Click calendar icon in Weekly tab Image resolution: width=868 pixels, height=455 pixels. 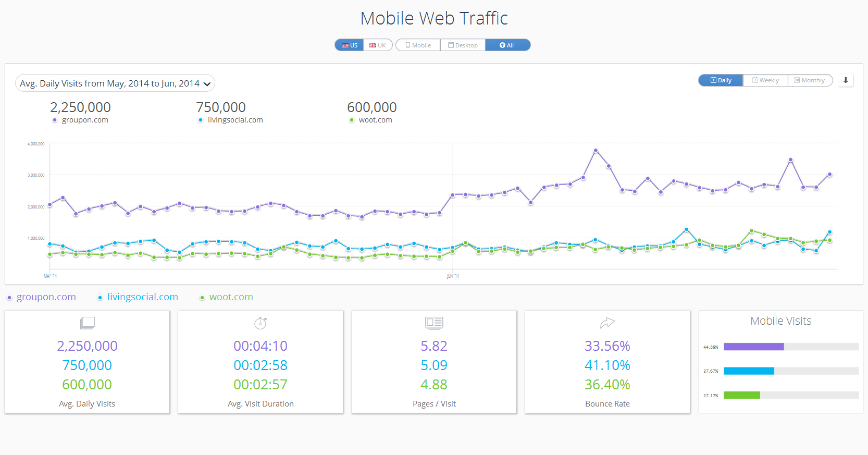click(x=755, y=80)
